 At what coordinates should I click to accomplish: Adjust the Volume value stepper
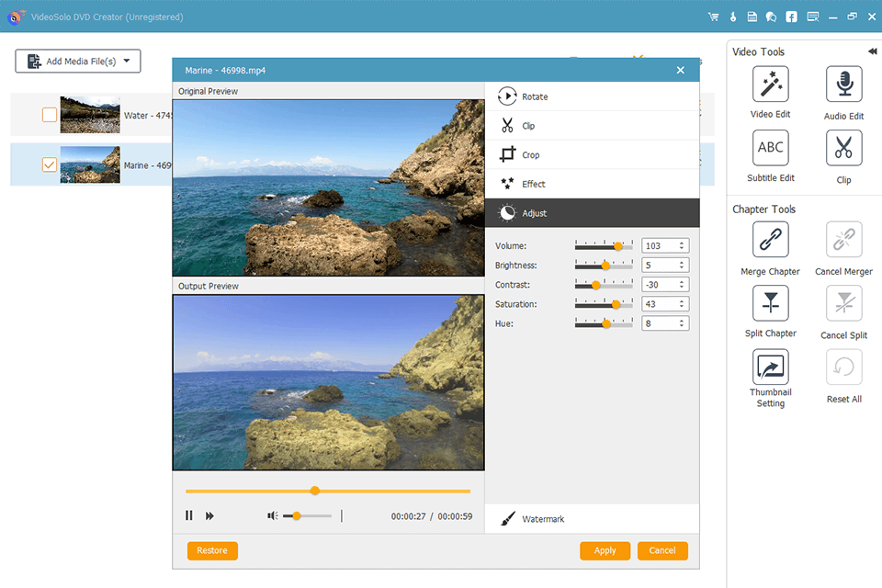point(682,245)
